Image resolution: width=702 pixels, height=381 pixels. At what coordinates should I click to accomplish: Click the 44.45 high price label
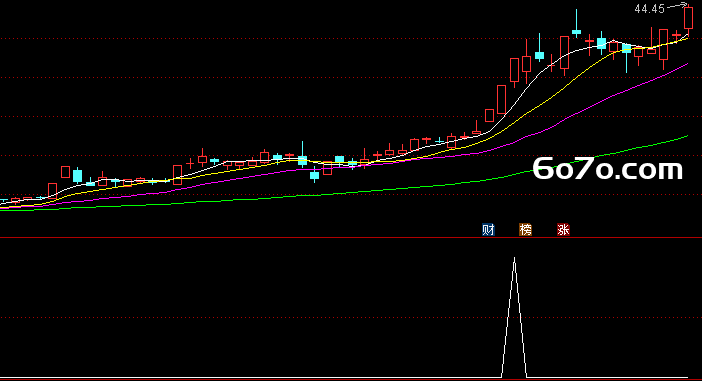click(x=649, y=9)
